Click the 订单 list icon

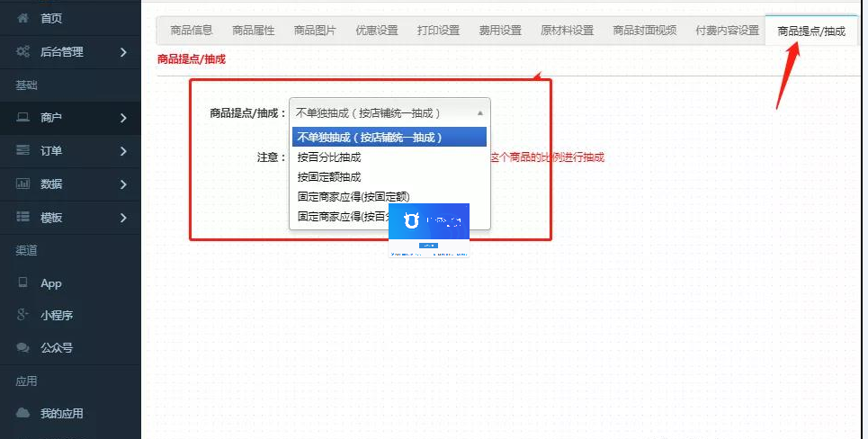(22, 150)
